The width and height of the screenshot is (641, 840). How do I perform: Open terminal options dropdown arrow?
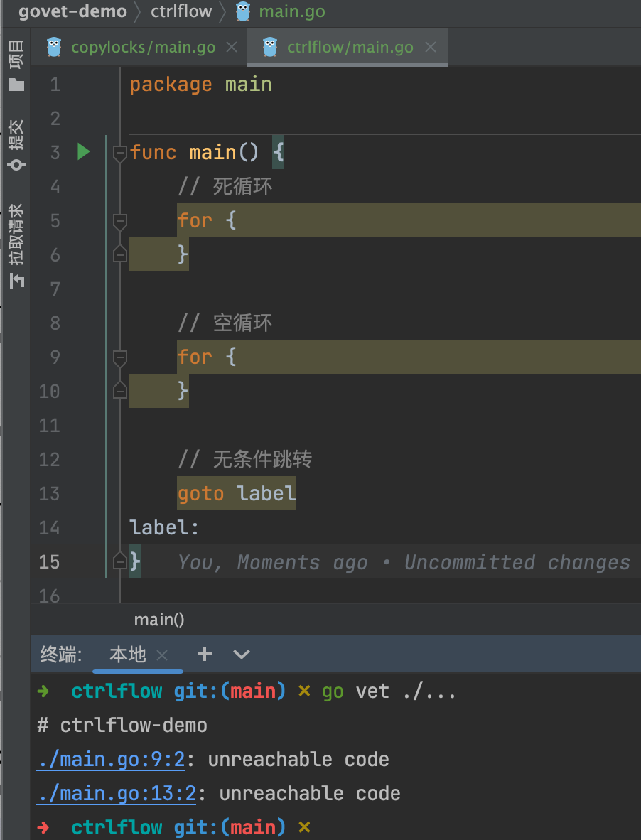pyautogui.click(x=242, y=654)
